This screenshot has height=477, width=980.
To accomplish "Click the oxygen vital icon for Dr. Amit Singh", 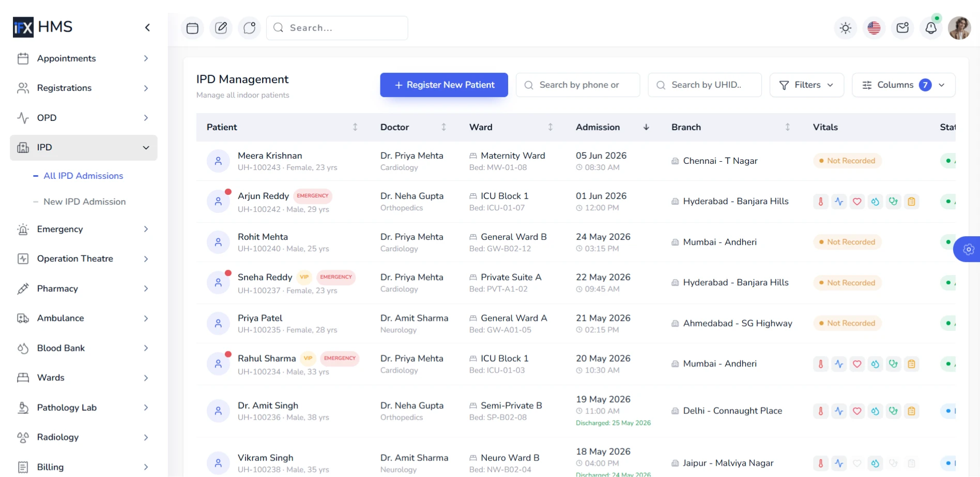I will coord(875,411).
